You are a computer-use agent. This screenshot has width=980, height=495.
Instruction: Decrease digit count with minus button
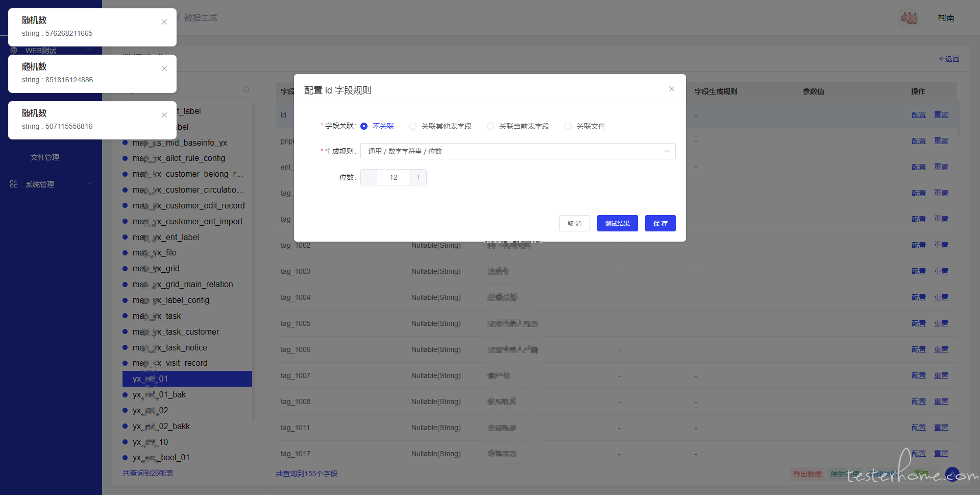(369, 177)
